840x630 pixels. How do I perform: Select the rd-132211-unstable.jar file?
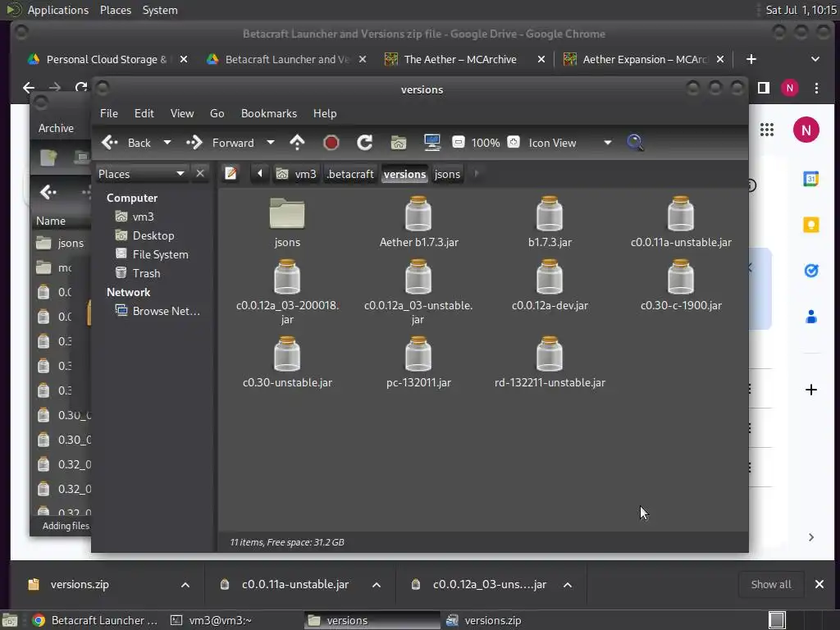[550, 362]
